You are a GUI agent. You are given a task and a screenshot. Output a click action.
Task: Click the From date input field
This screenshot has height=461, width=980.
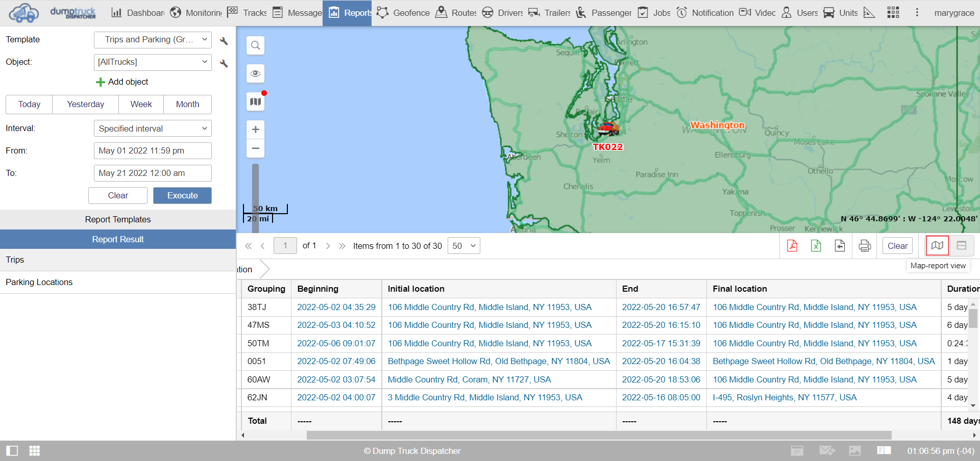tap(153, 151)
